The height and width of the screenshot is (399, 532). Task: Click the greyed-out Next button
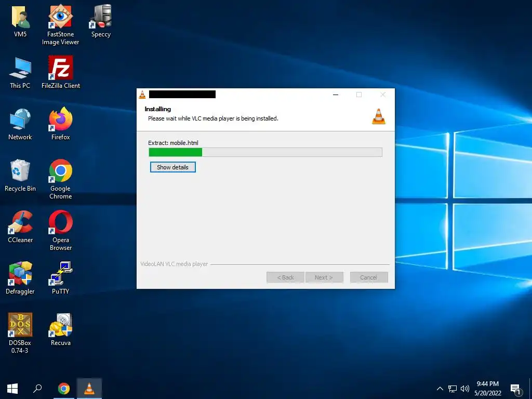324,277
